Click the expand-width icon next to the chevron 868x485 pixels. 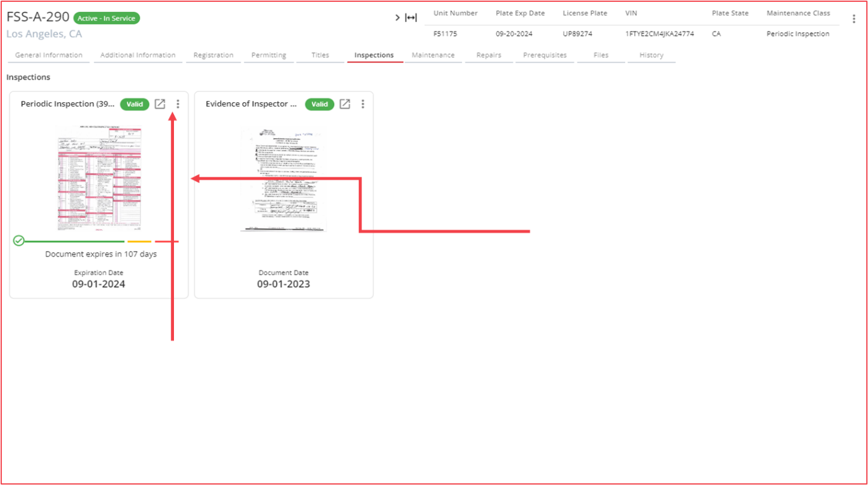tap(411, 18)
